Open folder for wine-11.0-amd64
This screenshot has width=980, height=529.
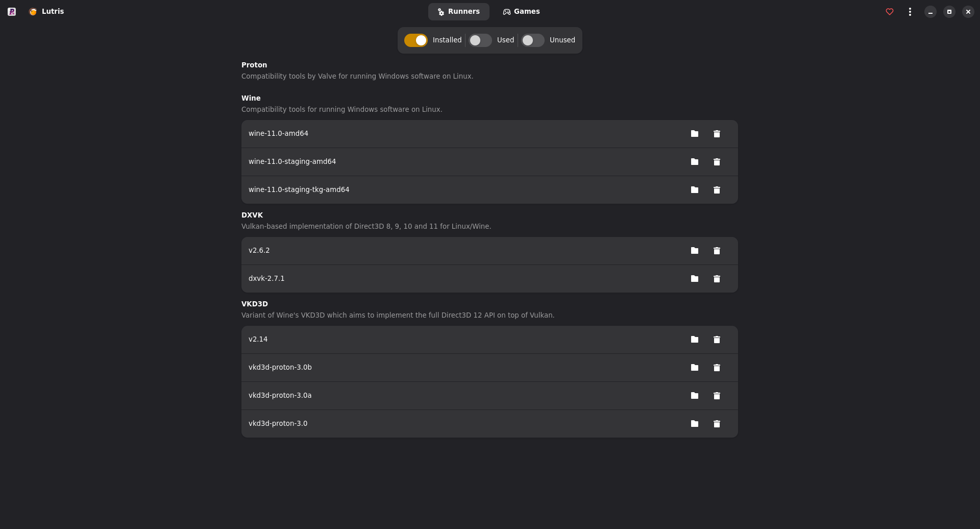pyautogui.click(x=694, y=134)
